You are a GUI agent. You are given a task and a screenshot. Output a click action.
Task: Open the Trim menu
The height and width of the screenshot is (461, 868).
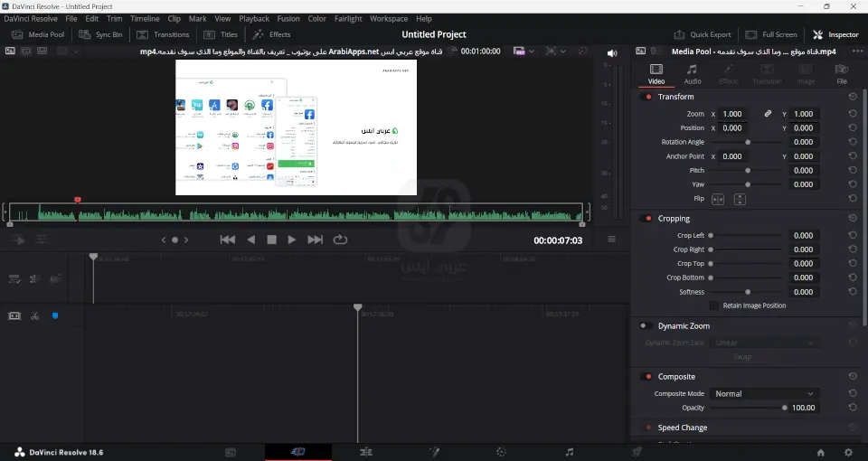pos(115,18)
